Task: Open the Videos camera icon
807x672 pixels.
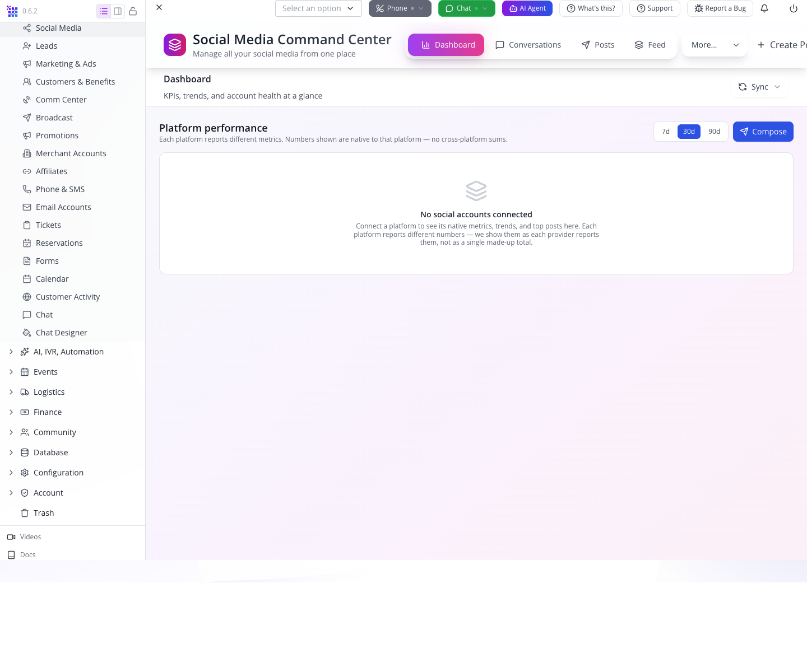Action: [x=11, y=537]
